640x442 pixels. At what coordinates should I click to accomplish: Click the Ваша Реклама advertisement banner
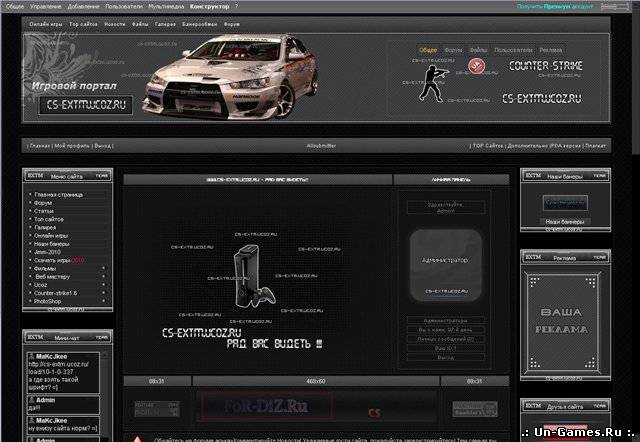(x=566, y=320)
